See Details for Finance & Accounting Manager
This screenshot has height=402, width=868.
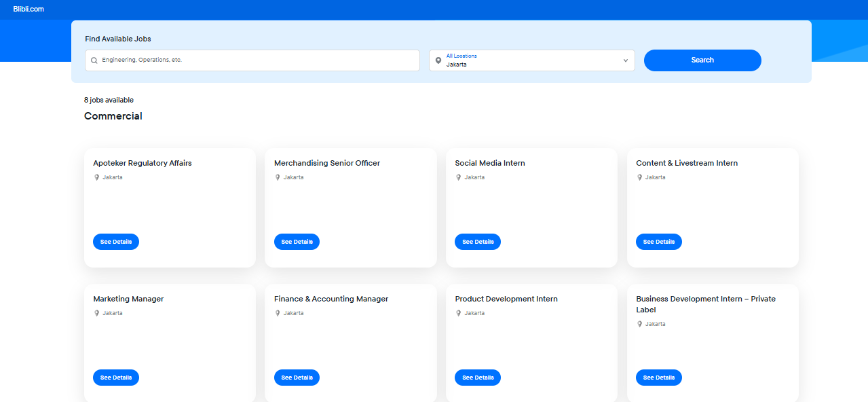pyautogui.click(x=297, y=378)
